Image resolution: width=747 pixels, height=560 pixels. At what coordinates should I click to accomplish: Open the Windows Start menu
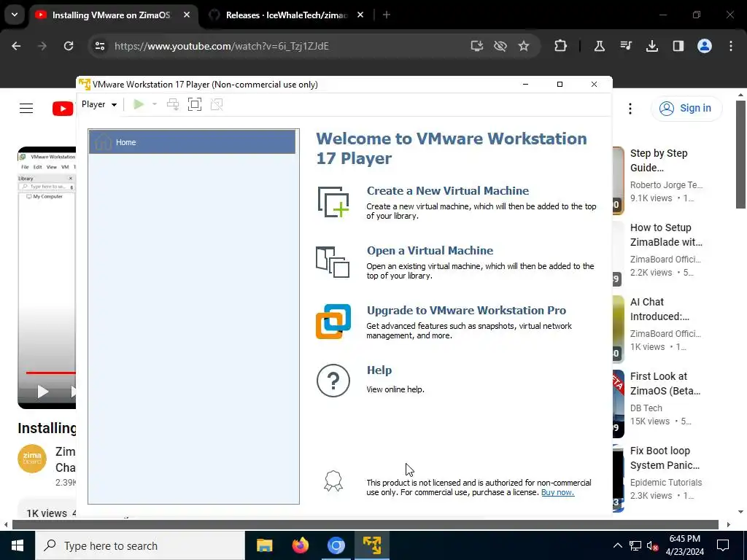(x=18, y=545)
